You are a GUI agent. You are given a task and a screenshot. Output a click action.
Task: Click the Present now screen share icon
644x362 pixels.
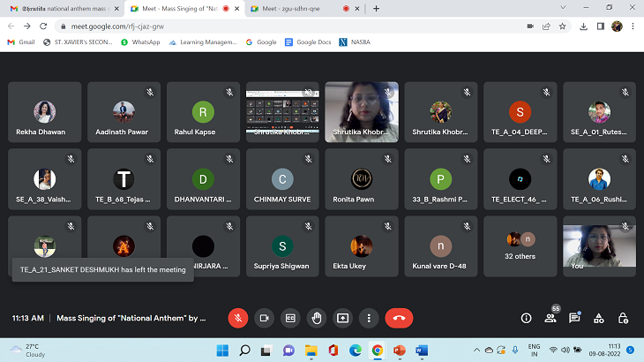tap(342, 318)
